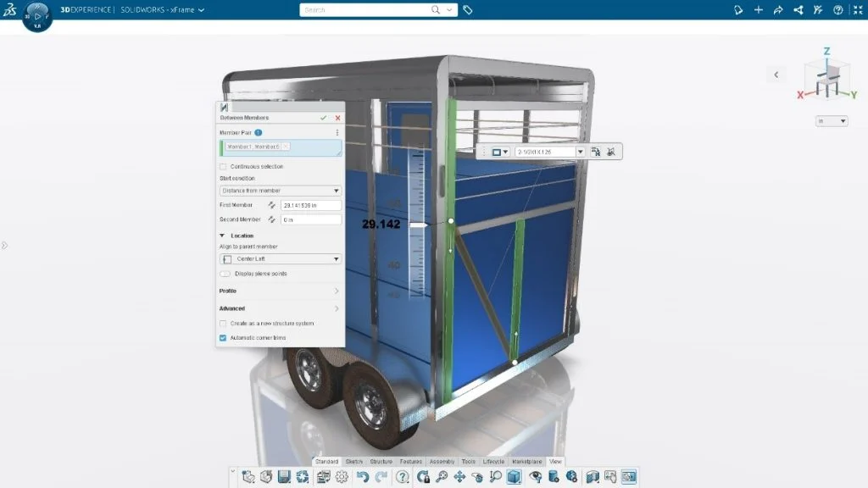Click the tag icon beside search box

[x=468, y=10]
